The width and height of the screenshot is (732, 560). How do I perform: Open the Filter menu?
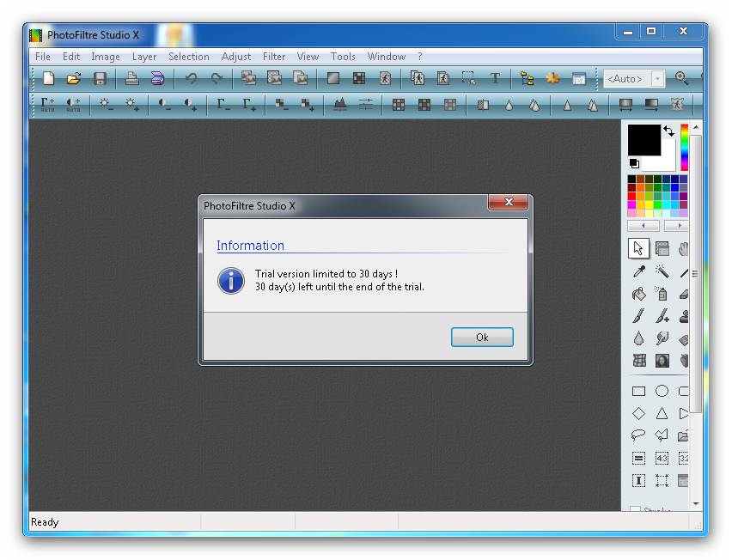(273, 57)
